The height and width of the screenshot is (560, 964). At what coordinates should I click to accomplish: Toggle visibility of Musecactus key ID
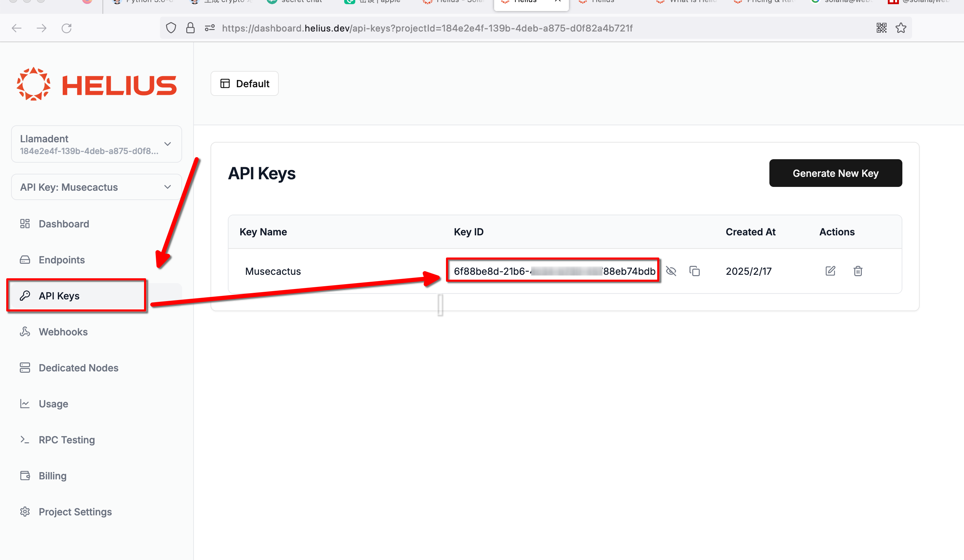click(x=671, y=271)
